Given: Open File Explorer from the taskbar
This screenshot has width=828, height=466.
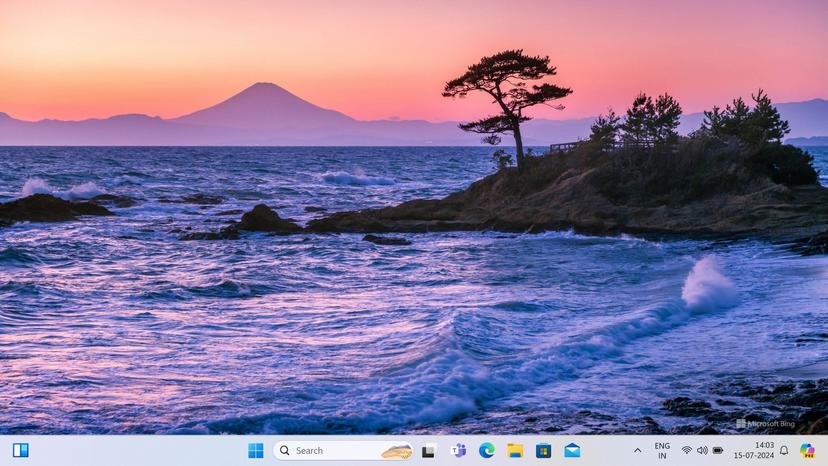Looking at the screenshot, I should [515, 450].
